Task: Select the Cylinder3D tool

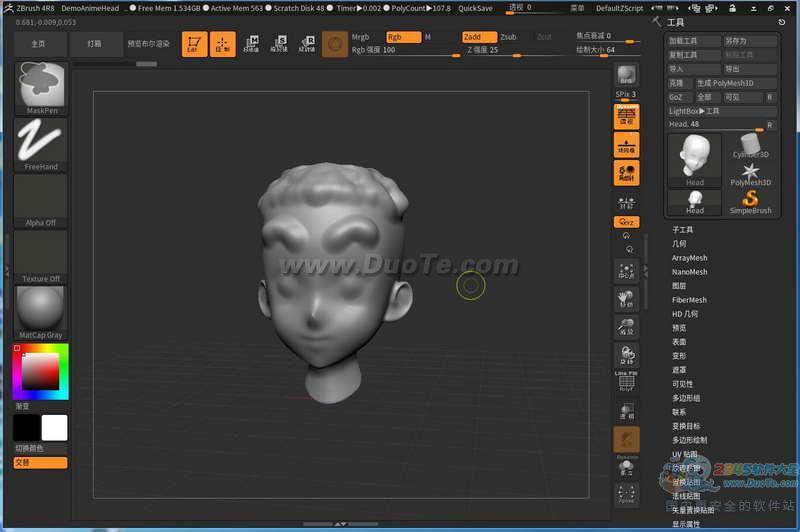Action: [750, 145]
